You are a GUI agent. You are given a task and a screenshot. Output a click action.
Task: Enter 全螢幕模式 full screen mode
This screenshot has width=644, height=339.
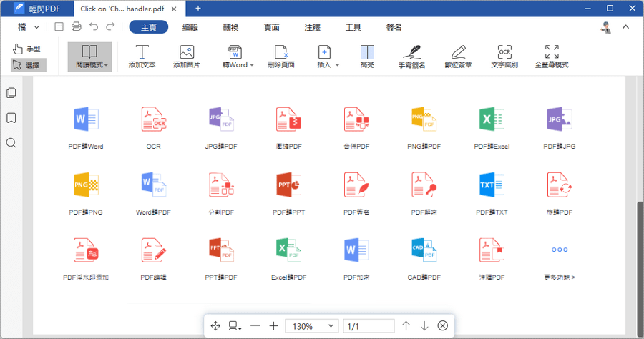pos(552,56)
